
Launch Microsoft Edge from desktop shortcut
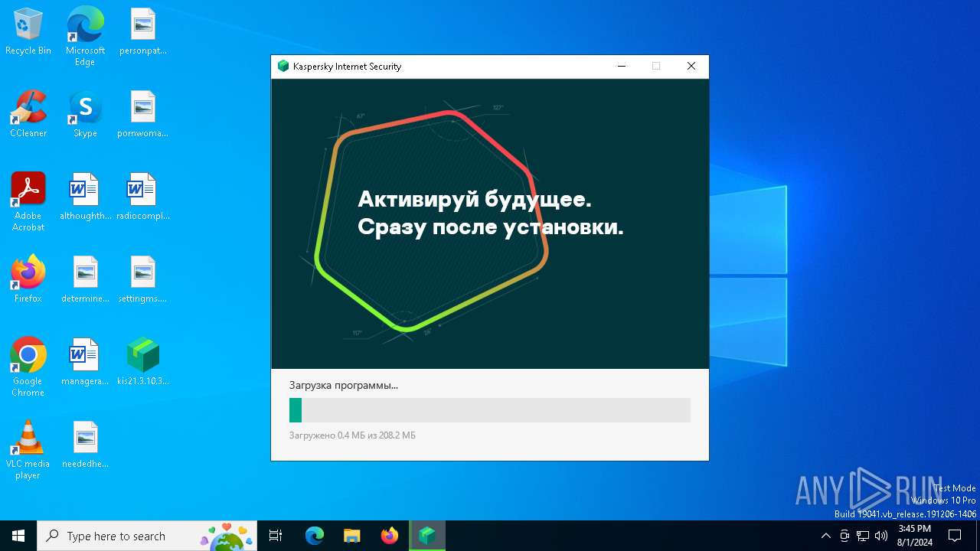coord(85,37)
